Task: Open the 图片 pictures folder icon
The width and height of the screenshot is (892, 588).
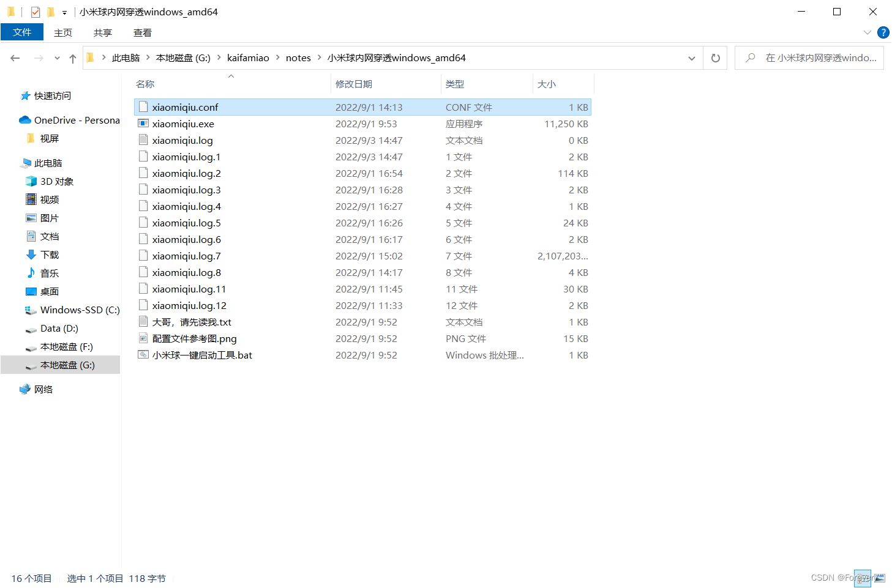Action: point(31,218)
